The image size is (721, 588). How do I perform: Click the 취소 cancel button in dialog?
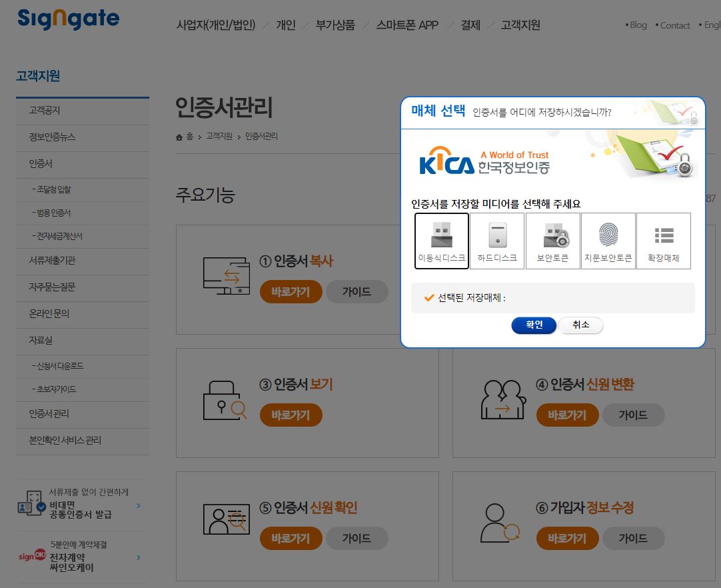[x=581, y=325]
